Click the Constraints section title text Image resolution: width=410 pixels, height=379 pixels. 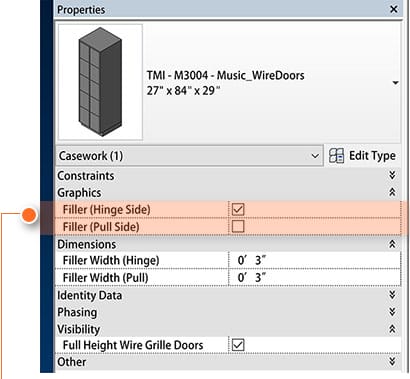click(x=86, y=176)
